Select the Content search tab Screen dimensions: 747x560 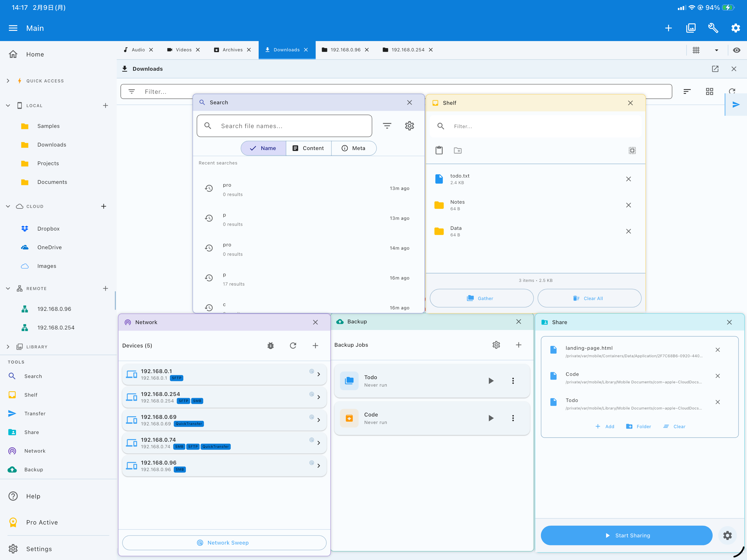click(x=308, y=148)
